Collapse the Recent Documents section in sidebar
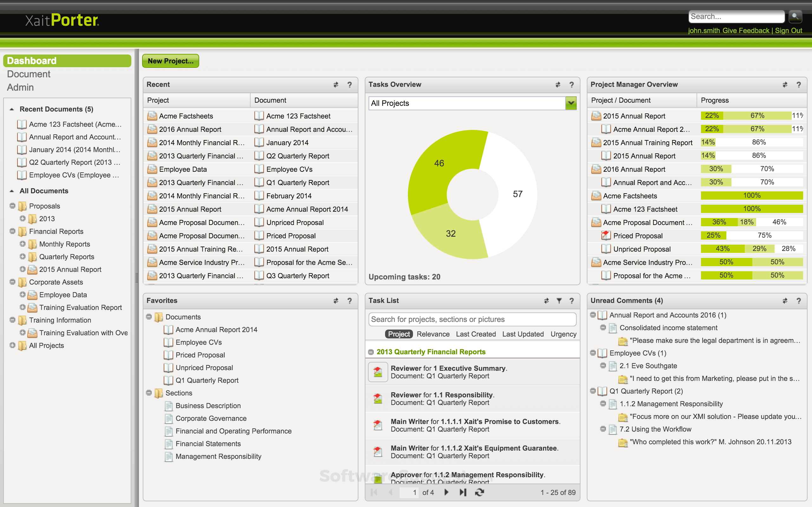 tap(12, 109)
